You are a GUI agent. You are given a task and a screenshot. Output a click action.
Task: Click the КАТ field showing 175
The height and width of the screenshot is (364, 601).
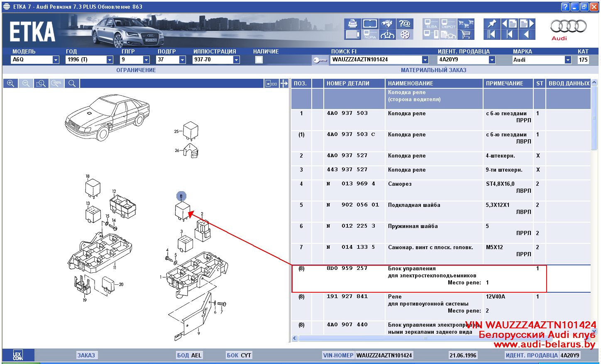[584, 60]
